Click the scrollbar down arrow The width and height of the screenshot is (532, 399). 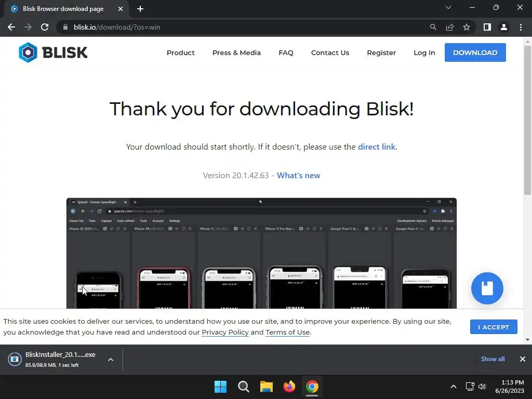(x=527, y=340)
